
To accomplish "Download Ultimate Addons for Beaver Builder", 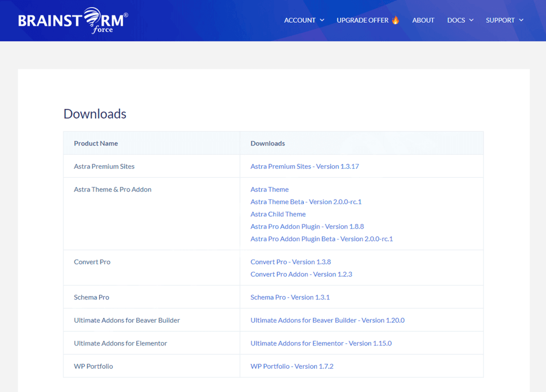I will click(327, 320).
